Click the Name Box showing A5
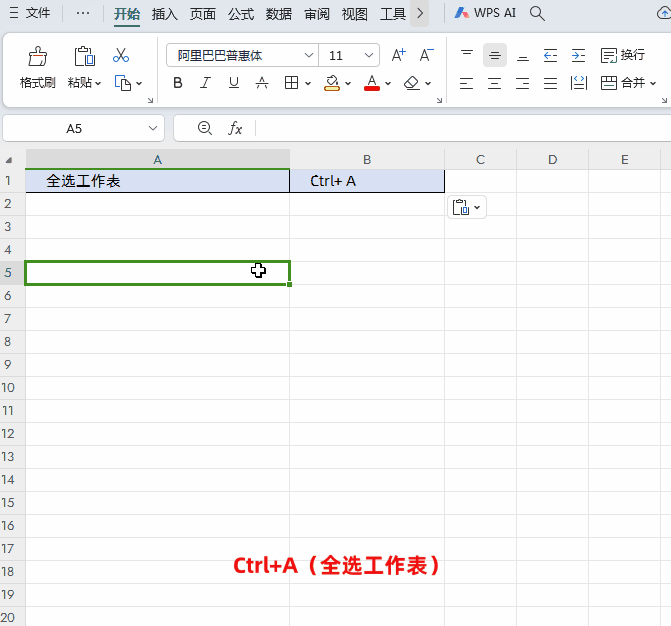671x626 pixels. [74, 128]
